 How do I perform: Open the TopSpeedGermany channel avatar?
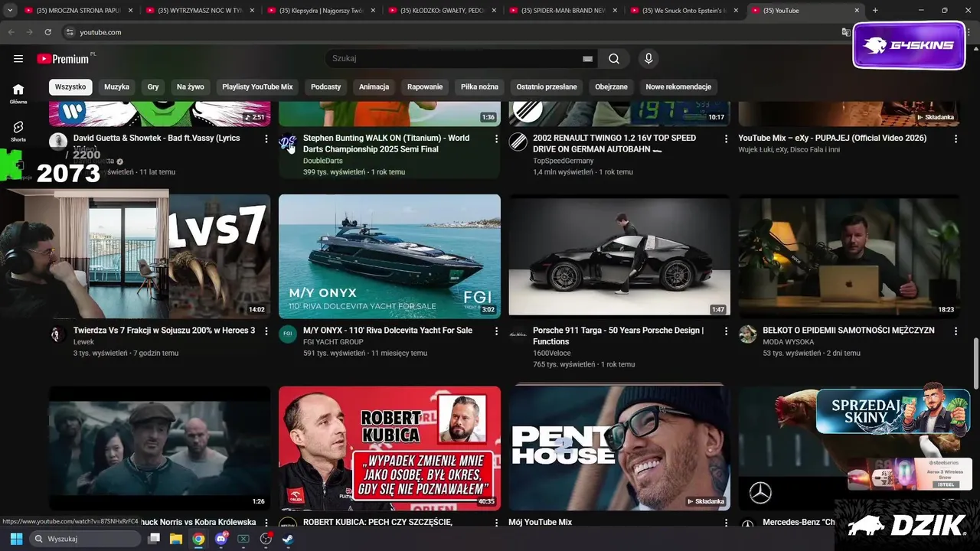coord(518,142)
